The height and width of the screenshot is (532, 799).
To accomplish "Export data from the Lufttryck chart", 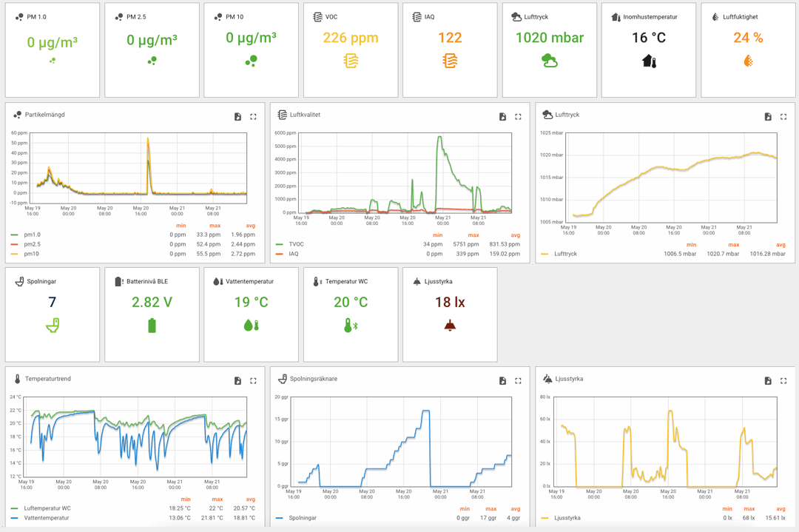I will pyautogui.click(x=768, y=117).
